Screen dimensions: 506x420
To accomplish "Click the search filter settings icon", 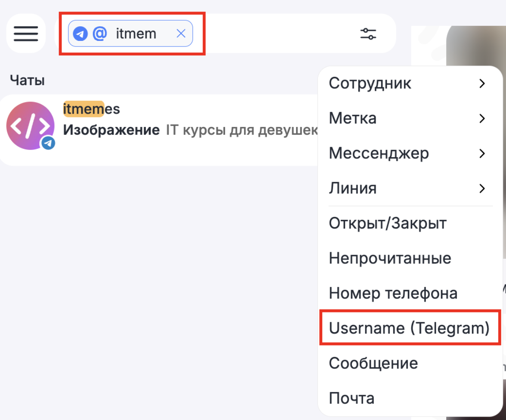I will point(368,34).
